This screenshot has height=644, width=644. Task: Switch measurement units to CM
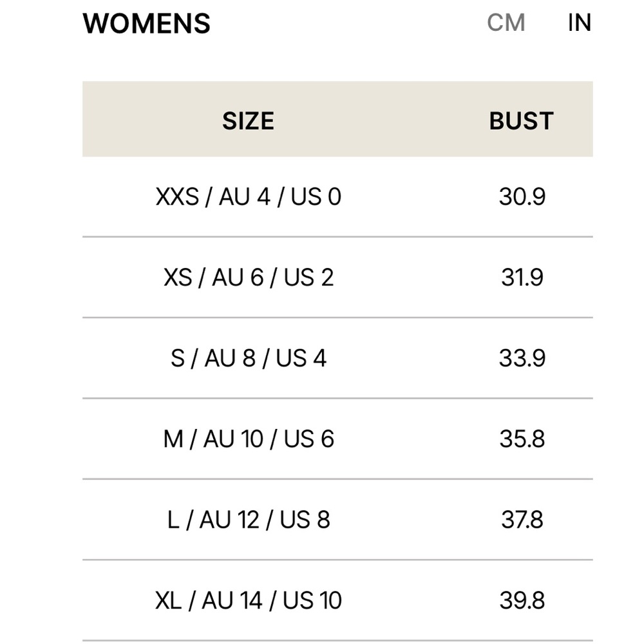pos(506,23)
